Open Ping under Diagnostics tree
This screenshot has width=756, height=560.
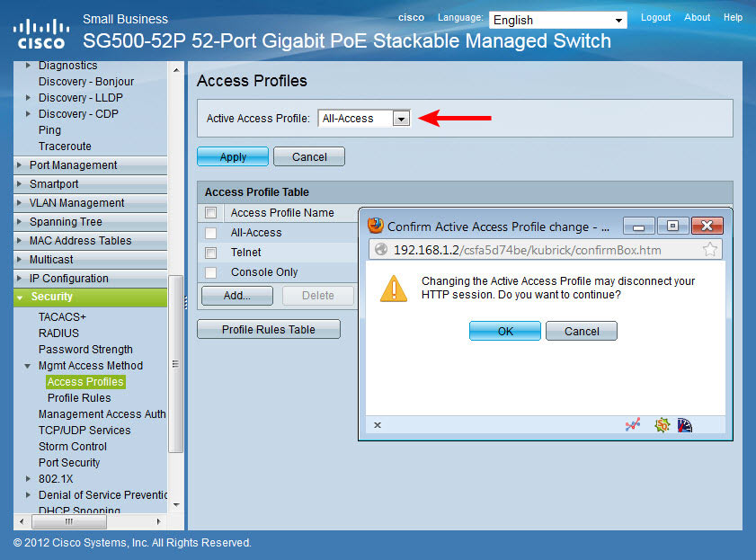(x=49, y=130)
